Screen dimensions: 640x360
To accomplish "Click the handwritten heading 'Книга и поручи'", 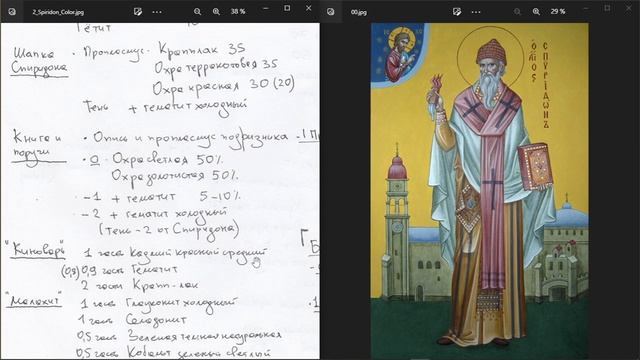I will coord(38,147).
